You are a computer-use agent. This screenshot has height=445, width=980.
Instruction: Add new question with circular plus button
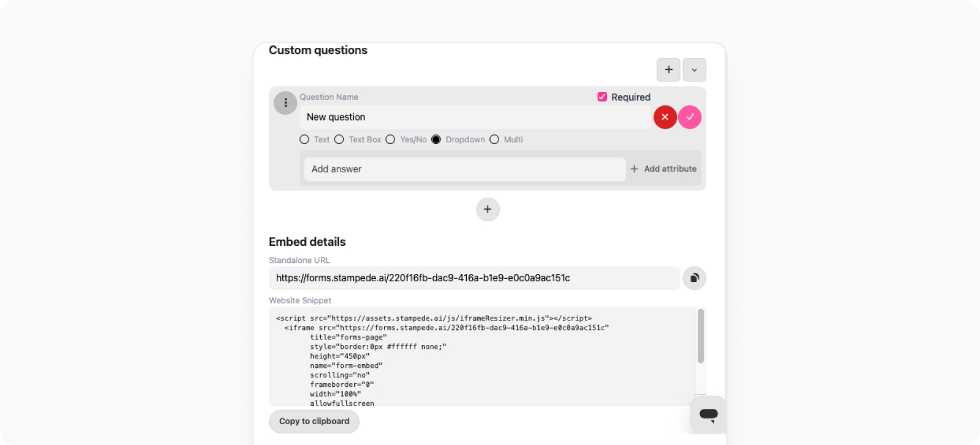[x=488, y=210]
